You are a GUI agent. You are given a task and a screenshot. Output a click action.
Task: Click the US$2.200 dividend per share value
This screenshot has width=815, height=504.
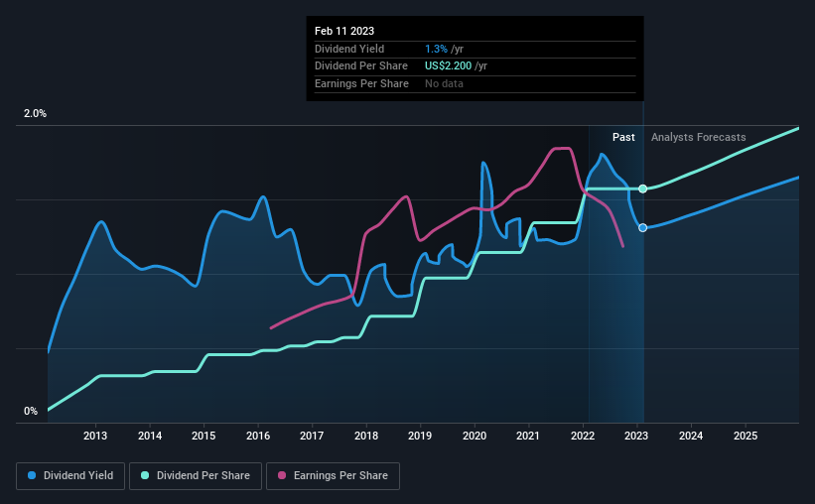448,66
